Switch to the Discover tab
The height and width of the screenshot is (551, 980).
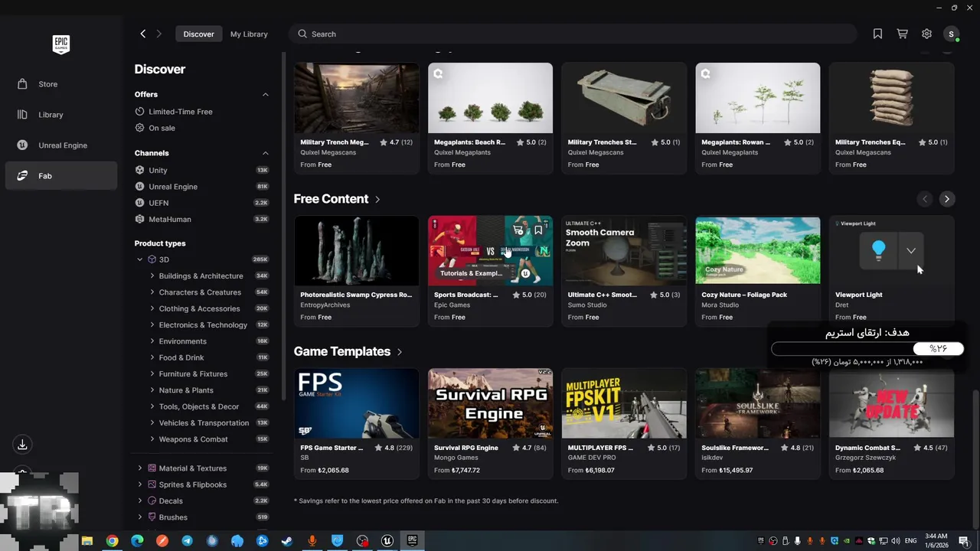(x=198, y=34)
